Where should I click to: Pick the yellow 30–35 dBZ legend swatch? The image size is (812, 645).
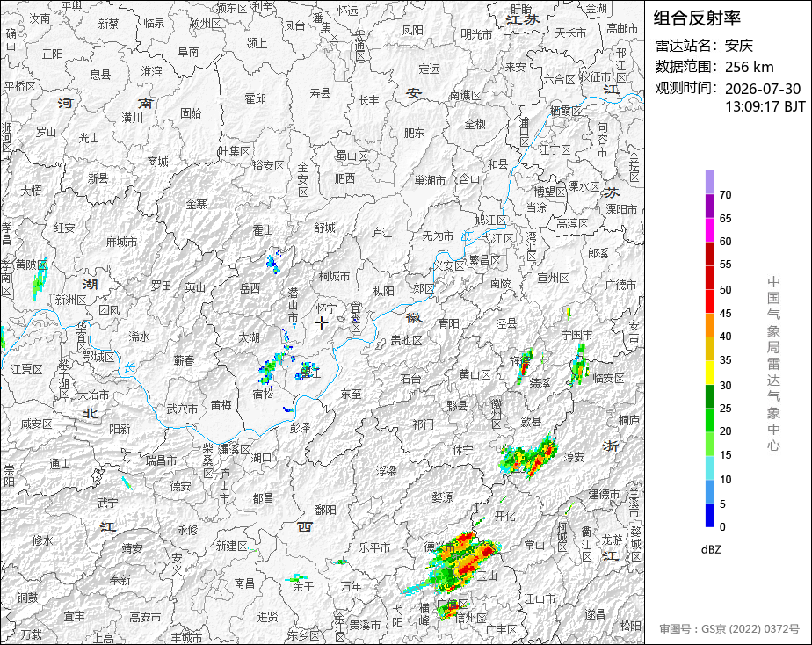pos(709,373)
